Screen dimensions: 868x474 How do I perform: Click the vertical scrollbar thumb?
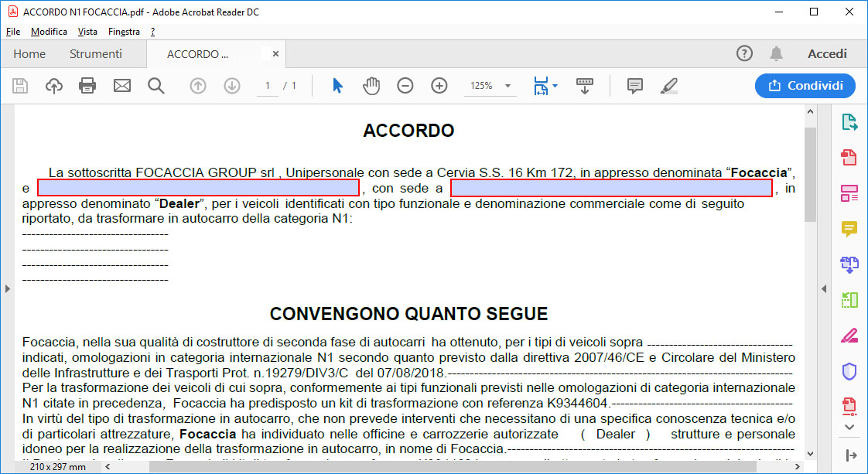click(x=810, y=174)
